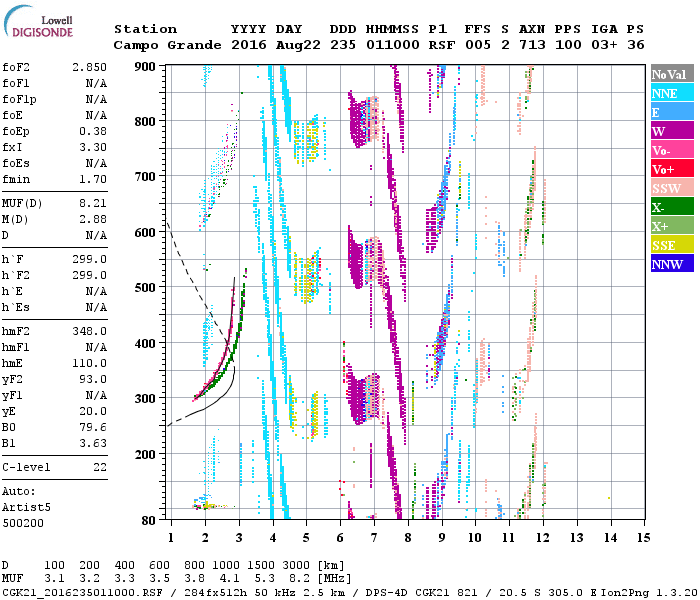Select the Vo+ red legend swatch
Screen dimensions: 700x600
click(672, 168)
